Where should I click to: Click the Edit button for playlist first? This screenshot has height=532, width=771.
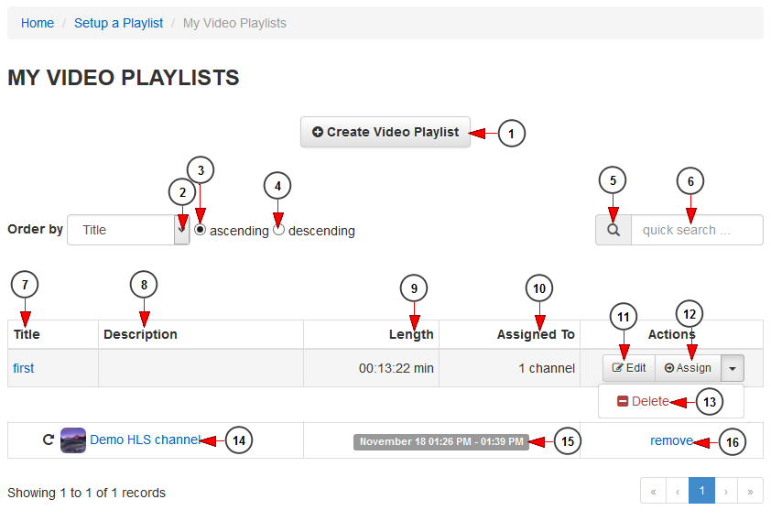pos(629,368)
